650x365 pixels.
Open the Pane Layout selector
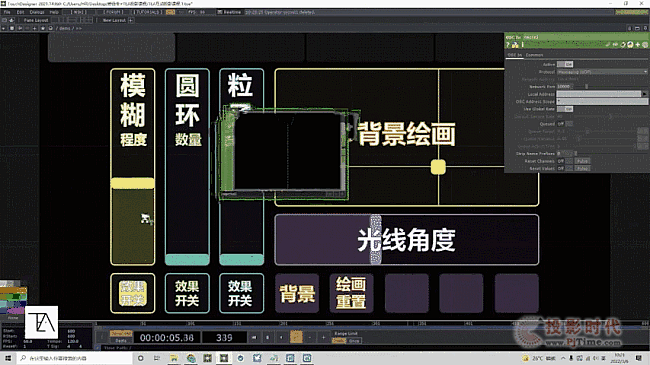point(36,20)
